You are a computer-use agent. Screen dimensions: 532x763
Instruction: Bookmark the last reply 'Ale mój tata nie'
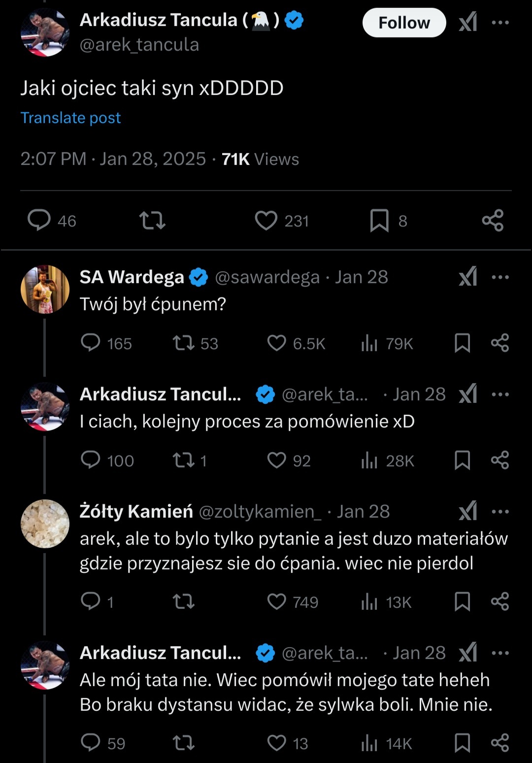(x=462, y=743)
